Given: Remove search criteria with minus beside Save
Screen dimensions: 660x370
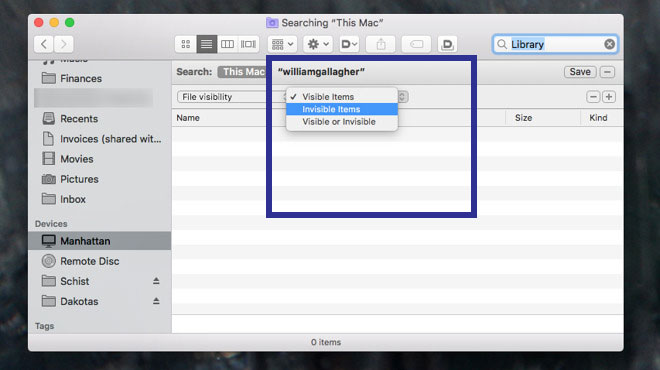Looking at the screenshot, I should 607,72.
